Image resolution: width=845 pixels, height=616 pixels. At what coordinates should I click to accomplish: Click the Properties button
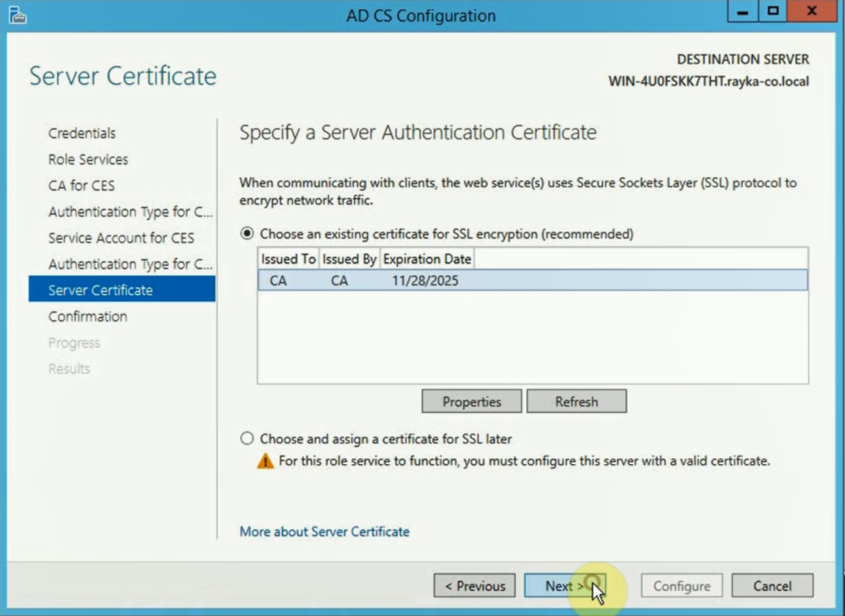[x=471, y=402]
